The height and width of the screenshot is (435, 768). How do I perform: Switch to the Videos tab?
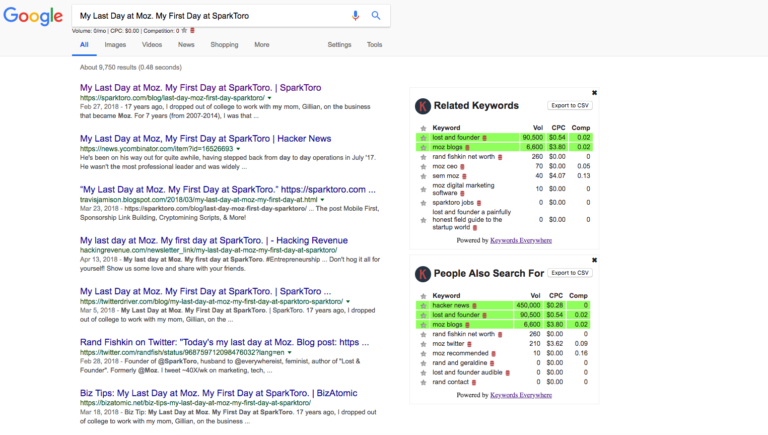point(152,45)
